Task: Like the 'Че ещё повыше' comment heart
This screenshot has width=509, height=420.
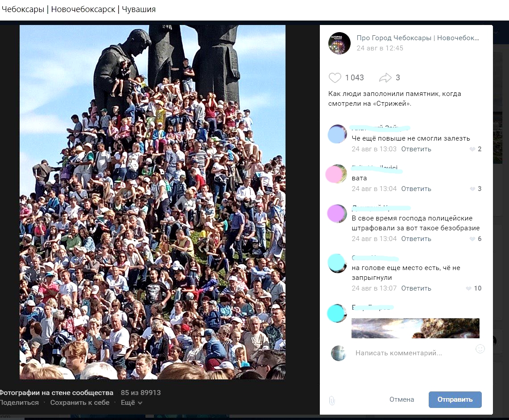Action: (x=472, y=150)
